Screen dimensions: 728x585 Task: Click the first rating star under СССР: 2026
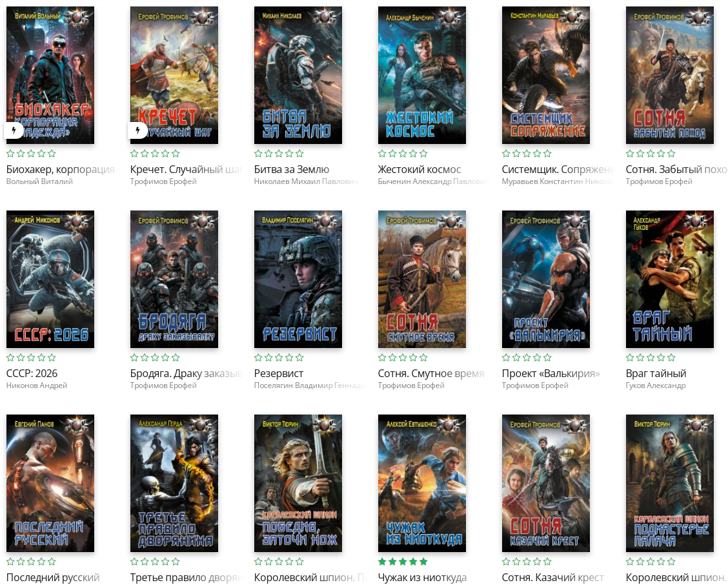click(10, 358)
